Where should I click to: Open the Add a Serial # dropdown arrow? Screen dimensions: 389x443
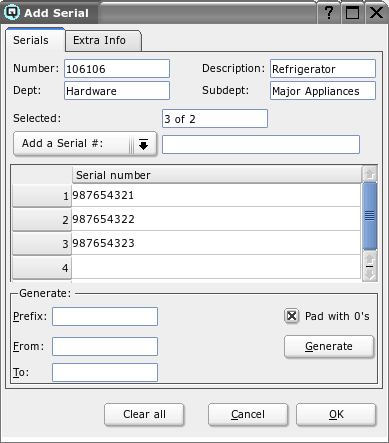143,144
